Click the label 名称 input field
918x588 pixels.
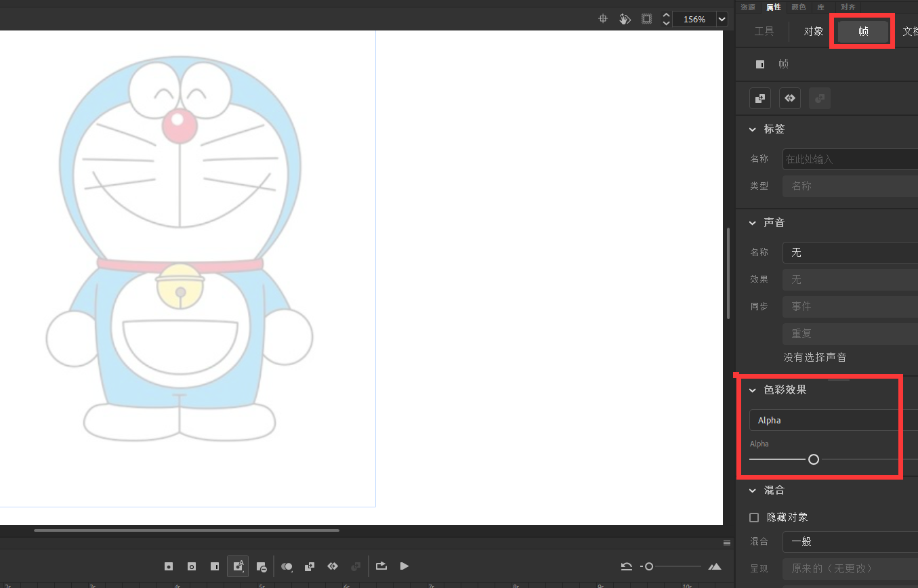coord(850,159)
